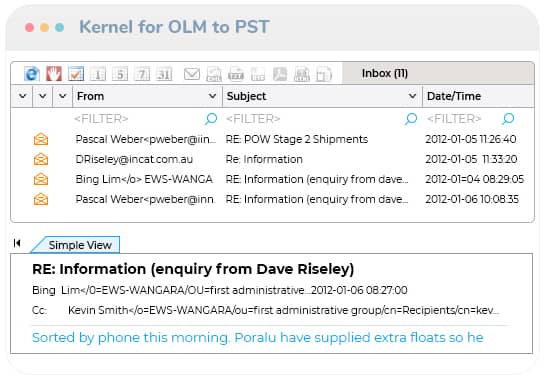Select the 31-day month view icon
Viewport: 545px width, 380px height.
[164, 74]
